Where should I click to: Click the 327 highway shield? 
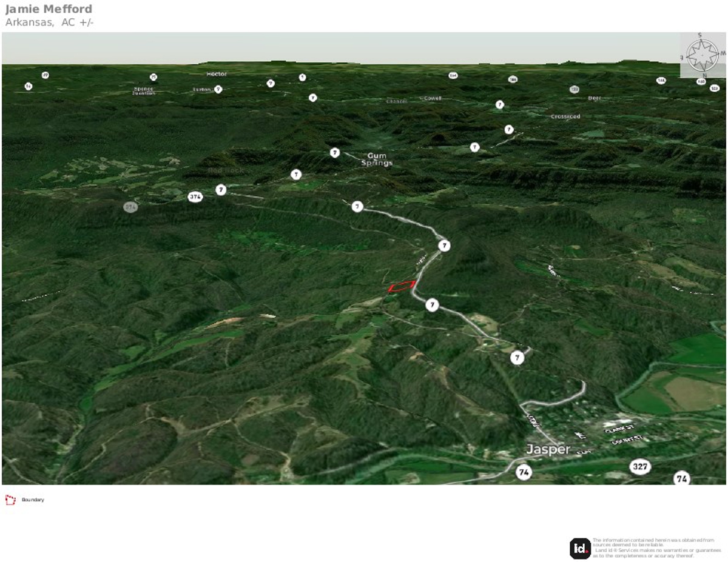click(x=639, y=467)
